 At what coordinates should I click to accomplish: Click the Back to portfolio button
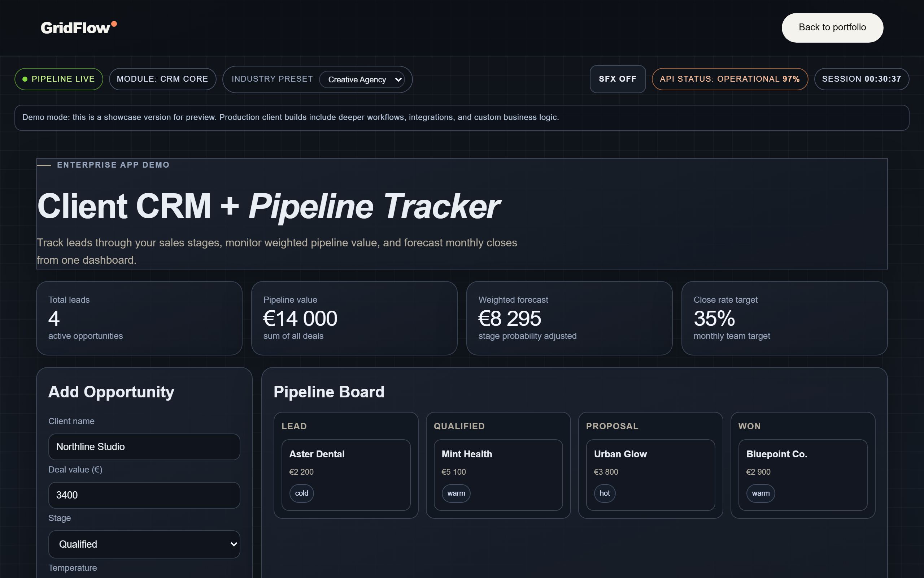832,27
